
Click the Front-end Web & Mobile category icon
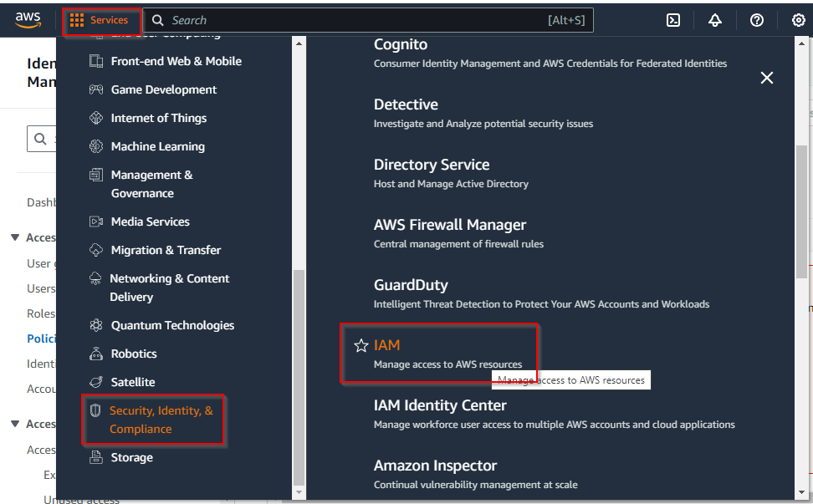tap(96, 61)
